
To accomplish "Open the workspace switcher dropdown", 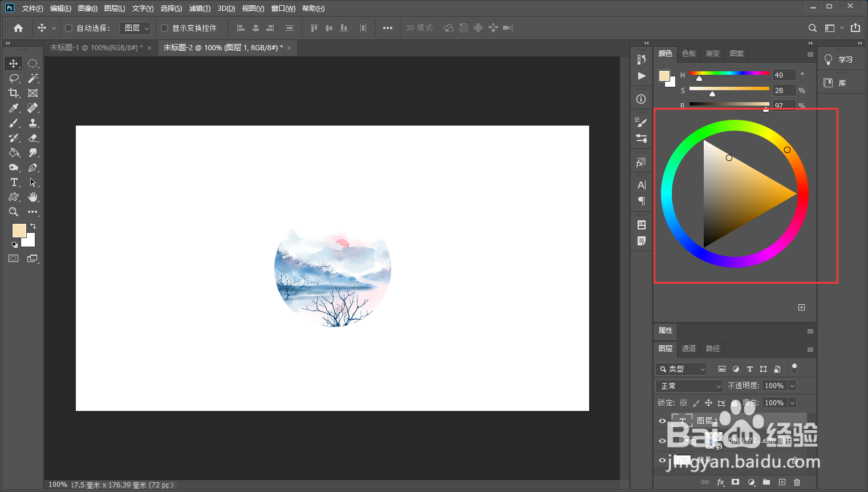I will [x=833, y=28].
